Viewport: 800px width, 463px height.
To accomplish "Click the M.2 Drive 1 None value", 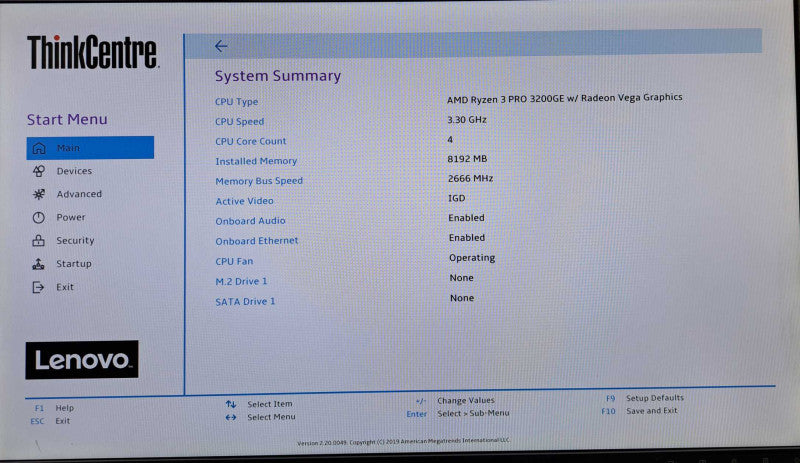I will (x=462, y=278).
